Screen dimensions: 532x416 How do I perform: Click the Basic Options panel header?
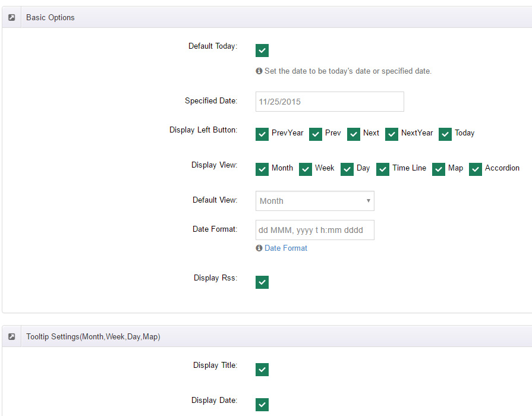coord(50,17)
